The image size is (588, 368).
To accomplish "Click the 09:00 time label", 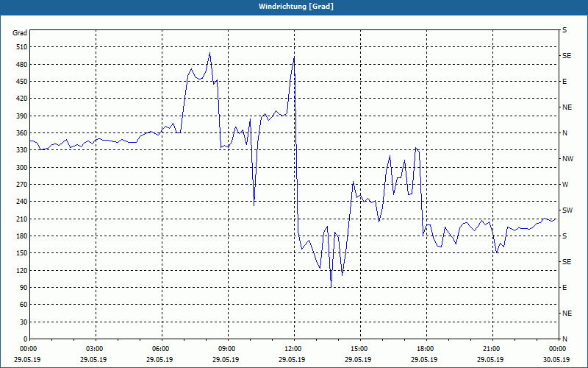I will point(228,349).
